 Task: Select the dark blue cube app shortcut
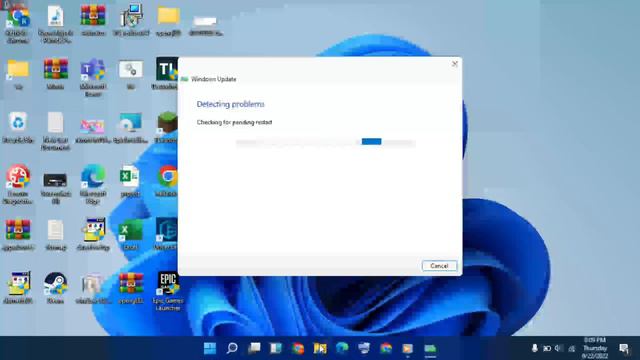coord(167,233)
